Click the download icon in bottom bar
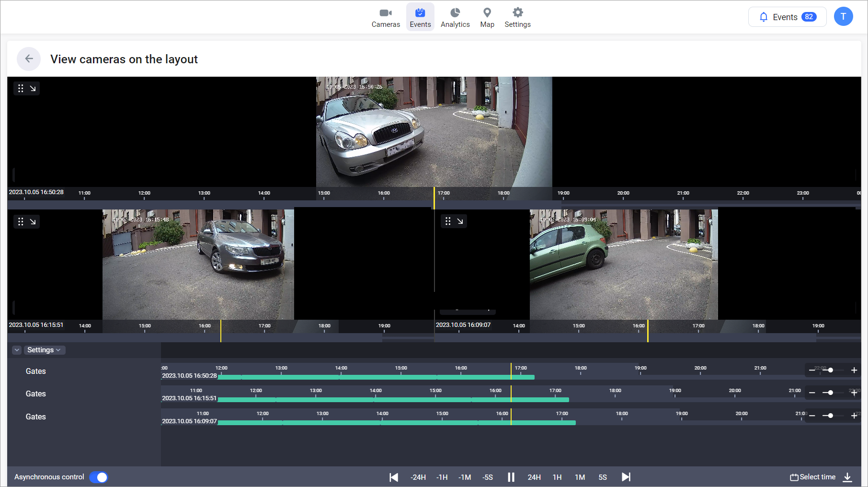 click(x=847, y=477)
